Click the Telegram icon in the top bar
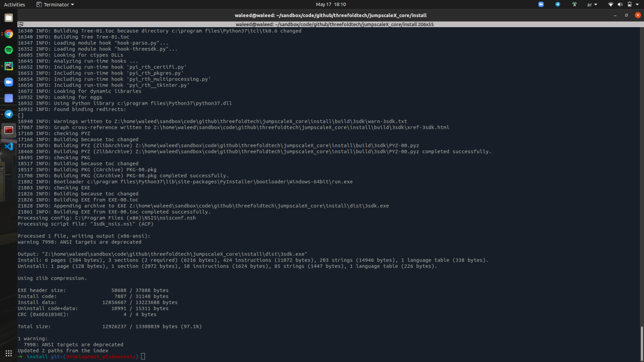 pyautogui.click(x=557, y=4)
